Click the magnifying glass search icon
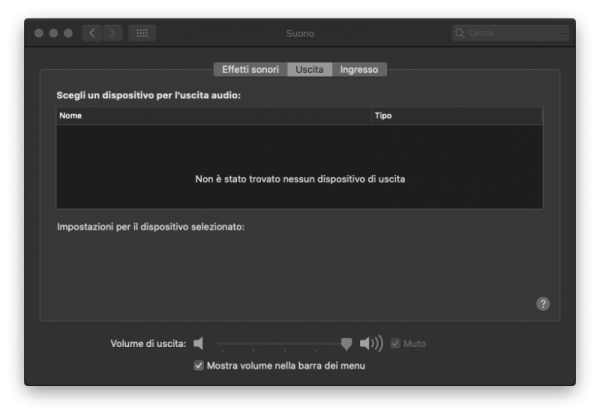 (460, 33)
